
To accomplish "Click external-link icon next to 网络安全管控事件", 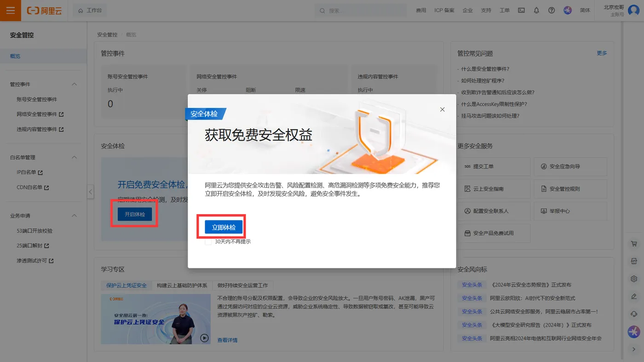I will 61,114.
